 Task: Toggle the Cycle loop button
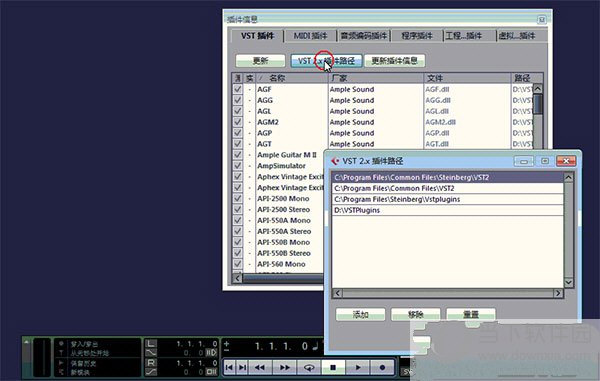pyautogui.click(x=309, y=367)
